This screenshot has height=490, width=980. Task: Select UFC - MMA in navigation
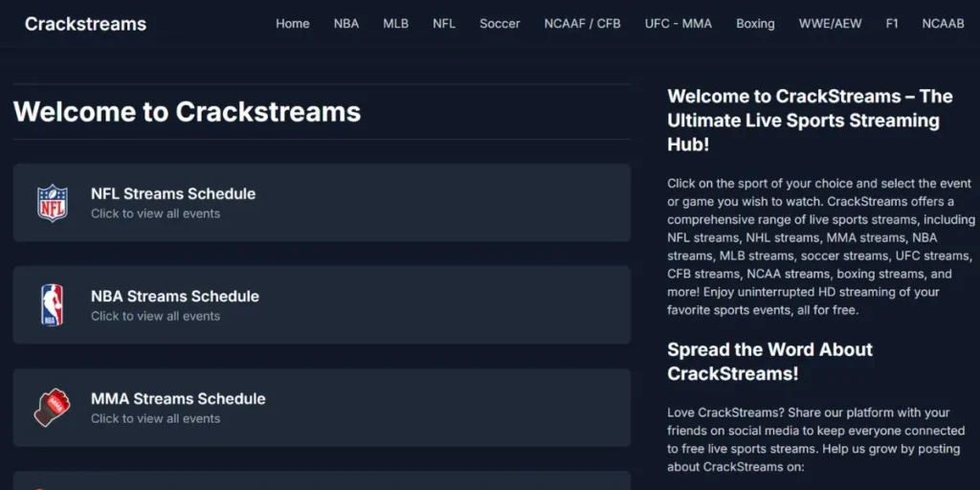point(678,24)
